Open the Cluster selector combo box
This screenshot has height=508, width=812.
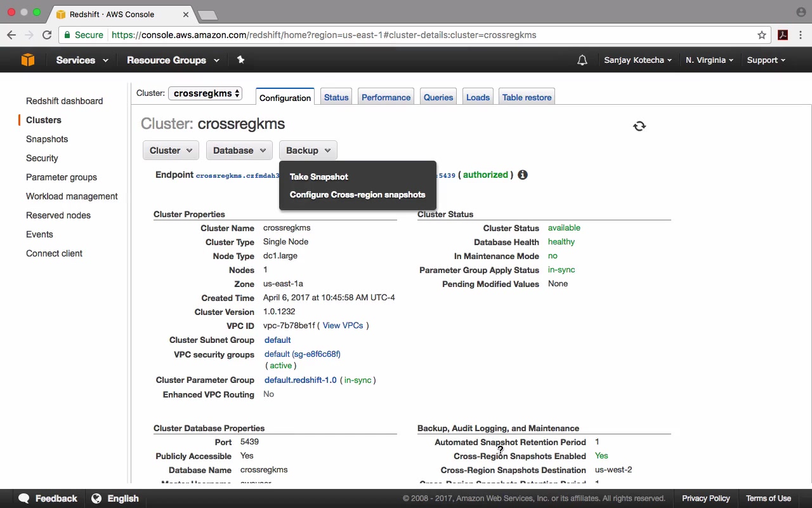(x=205, y=93)
